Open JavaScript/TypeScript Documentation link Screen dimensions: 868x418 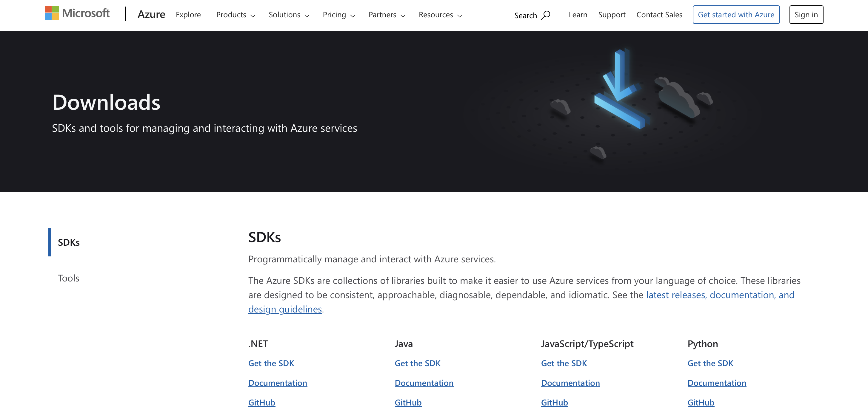[x=570, y=383]
